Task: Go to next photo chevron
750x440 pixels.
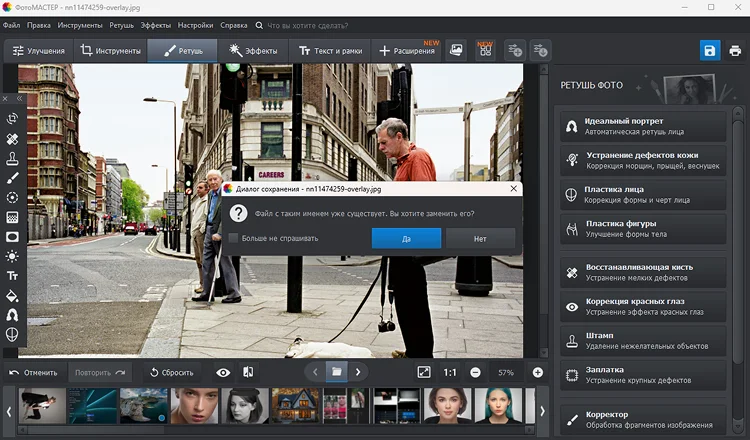Action: click(358, 372)
